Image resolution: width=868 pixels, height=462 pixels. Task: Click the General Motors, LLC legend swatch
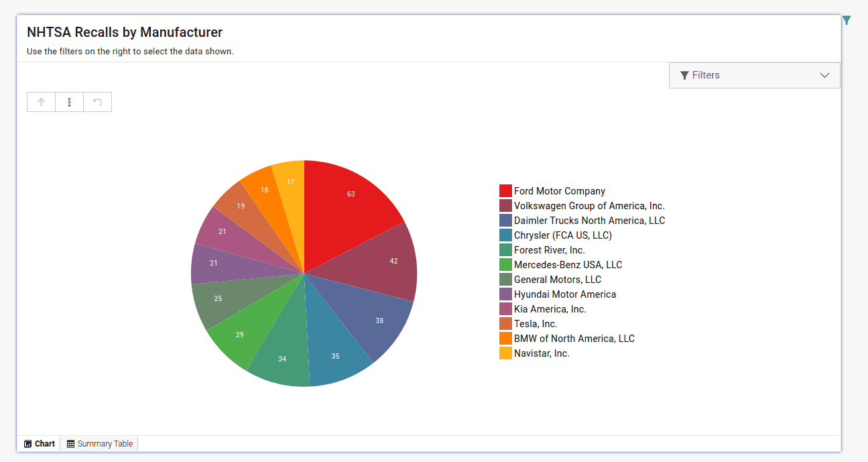(505, 280)
